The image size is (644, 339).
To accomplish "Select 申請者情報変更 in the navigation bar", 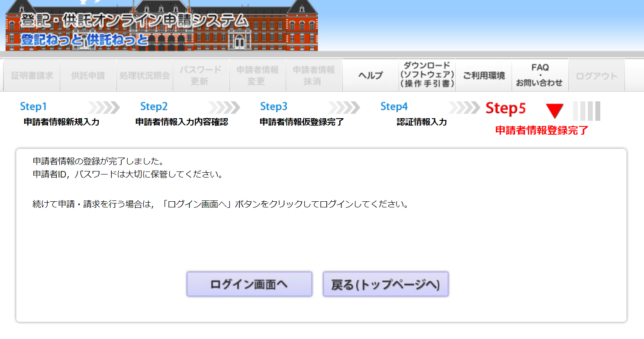I will pos(258,75).
